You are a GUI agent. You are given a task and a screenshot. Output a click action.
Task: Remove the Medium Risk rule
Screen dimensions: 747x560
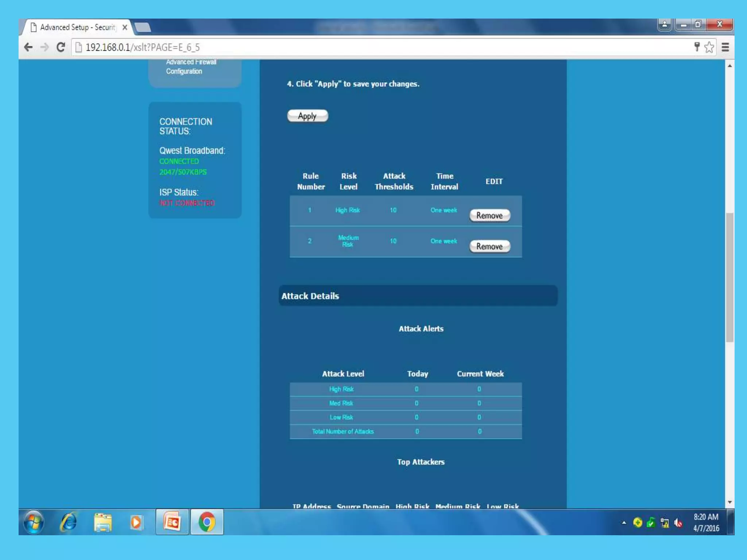tap(489, 246)
